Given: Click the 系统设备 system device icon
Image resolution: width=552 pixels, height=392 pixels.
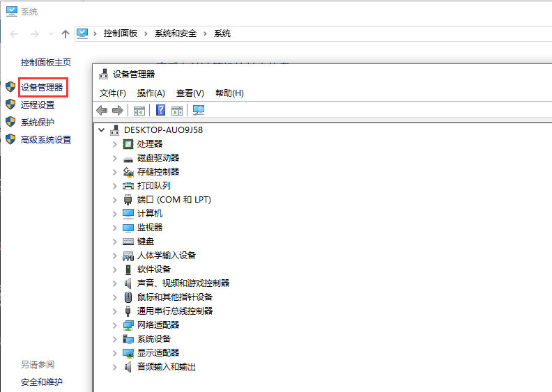Looking at the screenshot, I should tap(128, 339).
